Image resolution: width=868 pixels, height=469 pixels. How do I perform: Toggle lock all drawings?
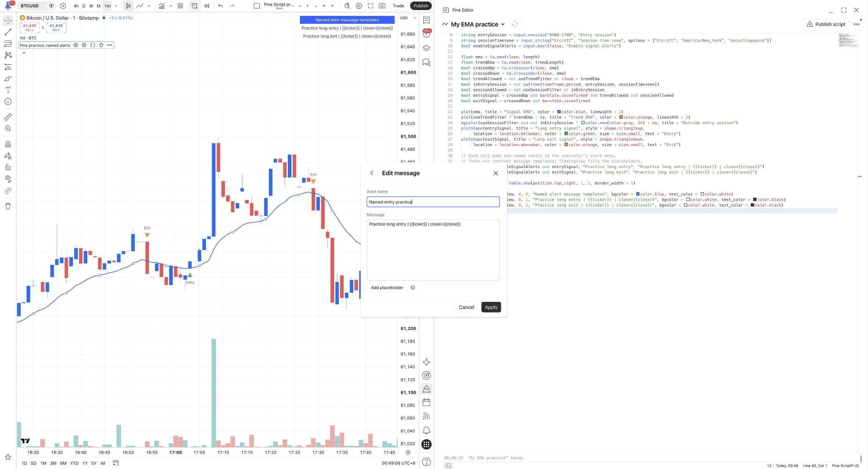point(8,167)
